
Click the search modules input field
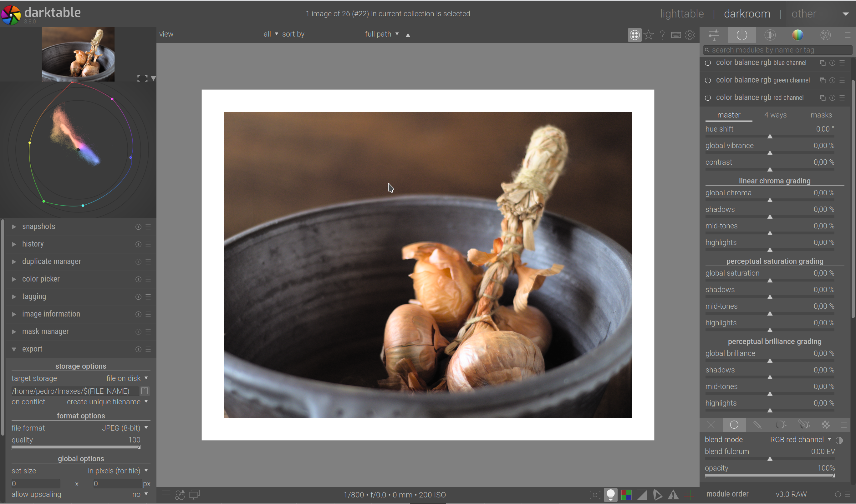point(778,50)
